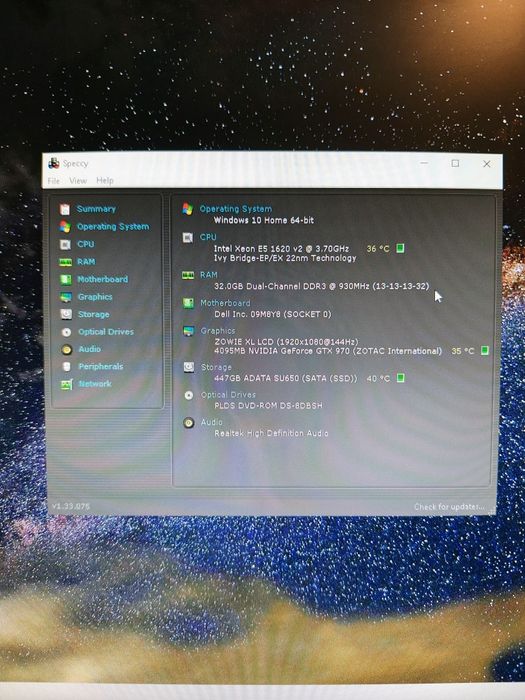This screenshot has width=525, height=700.
Task: Click the Speccy app icon in title bar
Action: tap(54, 163)
